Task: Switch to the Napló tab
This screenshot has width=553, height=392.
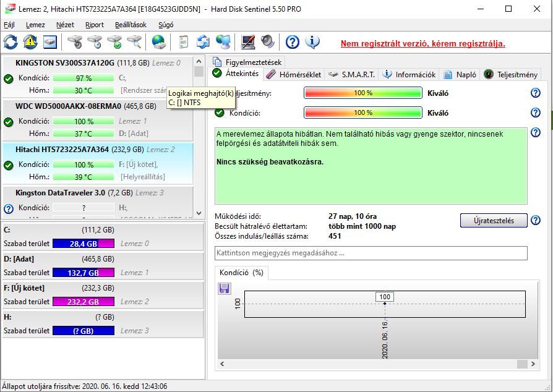Action: point(460,74)
